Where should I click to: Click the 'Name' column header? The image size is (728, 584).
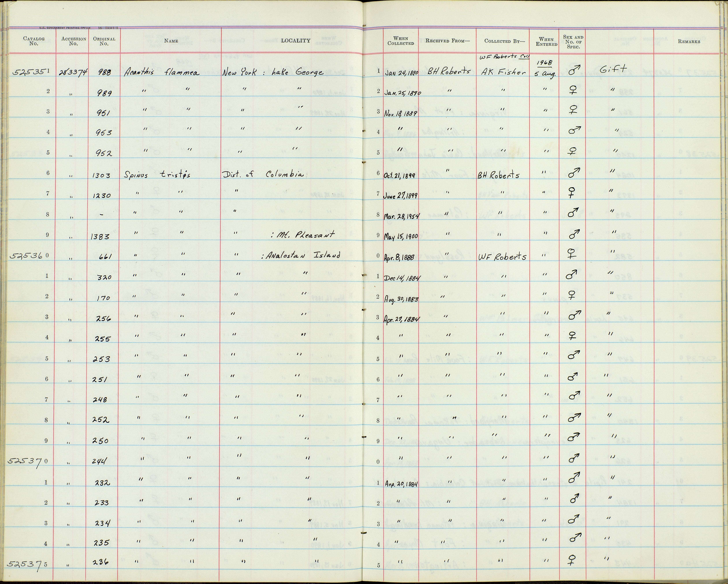(171, 41)
